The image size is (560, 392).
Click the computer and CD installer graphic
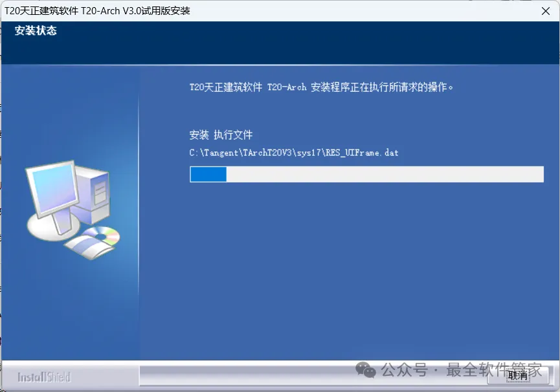pyautogui.click(x=73, y=210)
